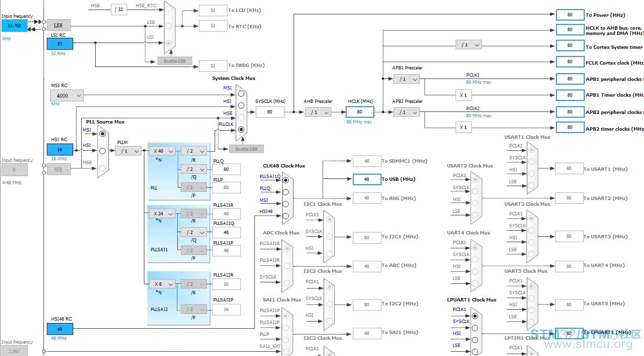The height and width of the screenshot is (356, 644).
Task: Open Cortex System timer /1 divider dropdown
Action: click(469, 44)
